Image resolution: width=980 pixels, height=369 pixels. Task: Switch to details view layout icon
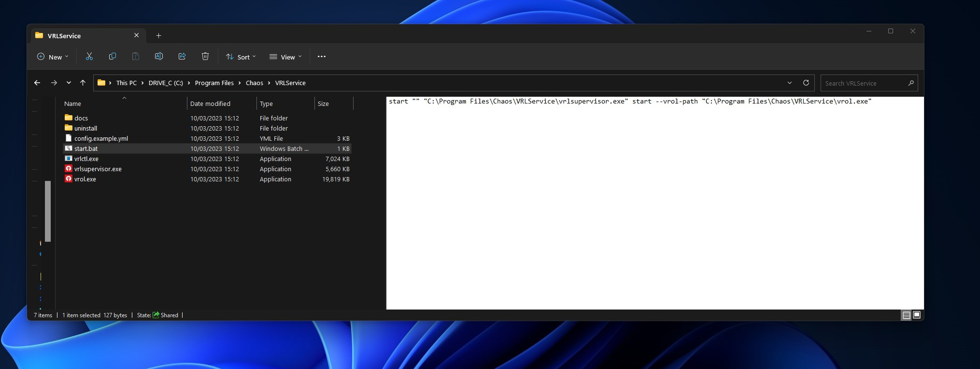click(x=907, y=315)
